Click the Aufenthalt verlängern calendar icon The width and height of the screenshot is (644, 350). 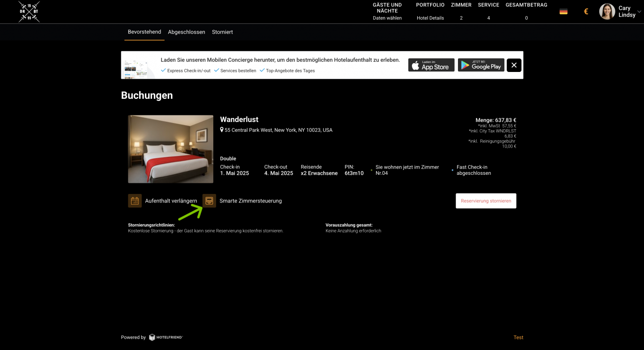[135, 201]
